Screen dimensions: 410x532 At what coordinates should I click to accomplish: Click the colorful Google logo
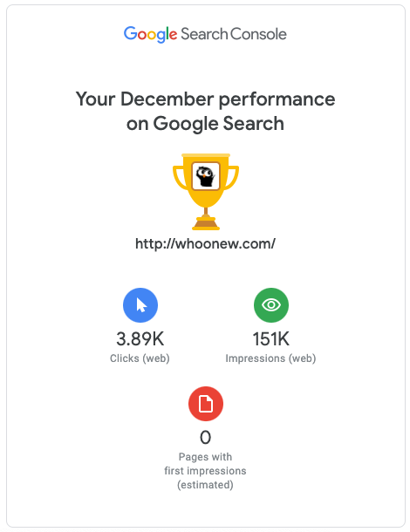click(150, 34)
